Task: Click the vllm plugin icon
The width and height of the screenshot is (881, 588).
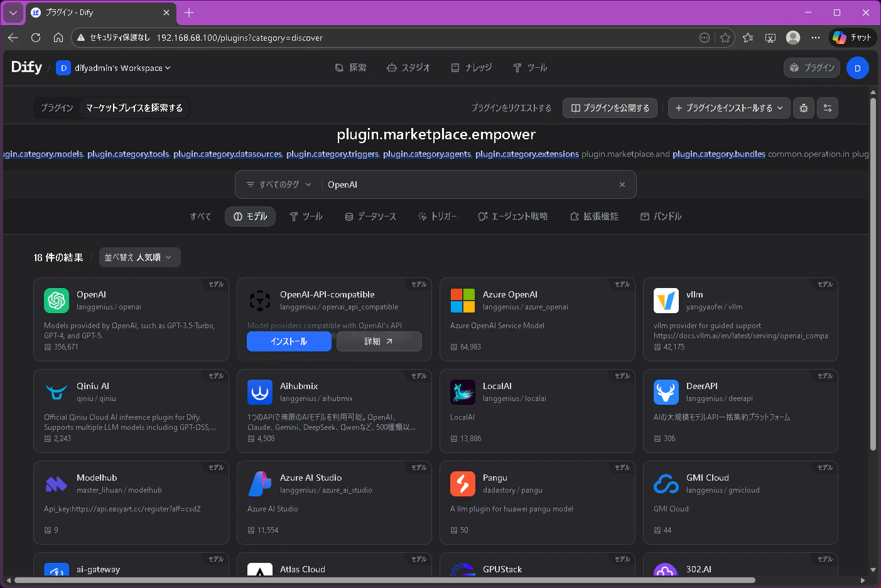Action: tap(666, 301)
